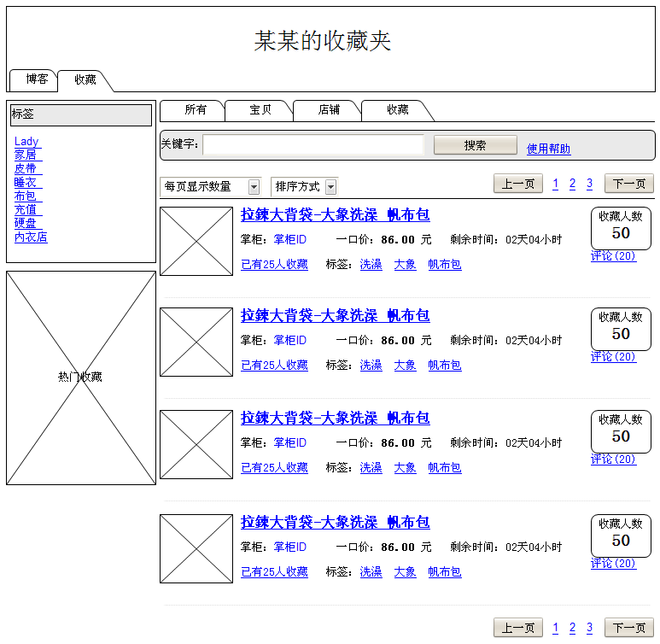The height and width of the screenshot is (644, 660).
Task: Open the 所有 tab
Action: 193,111
